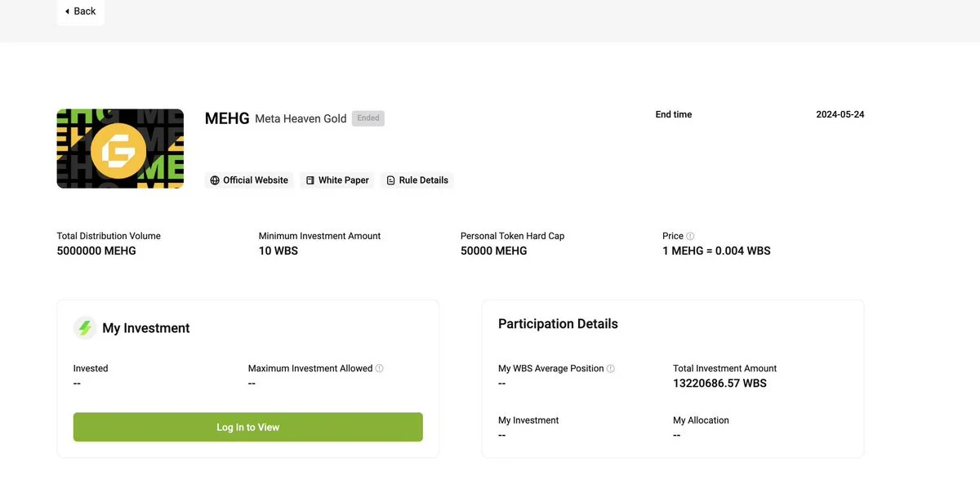The width and height of the screenshot is (980, 502).
Task: View the Rule Details
Action: pyautogui.click(x=417, y=180)
